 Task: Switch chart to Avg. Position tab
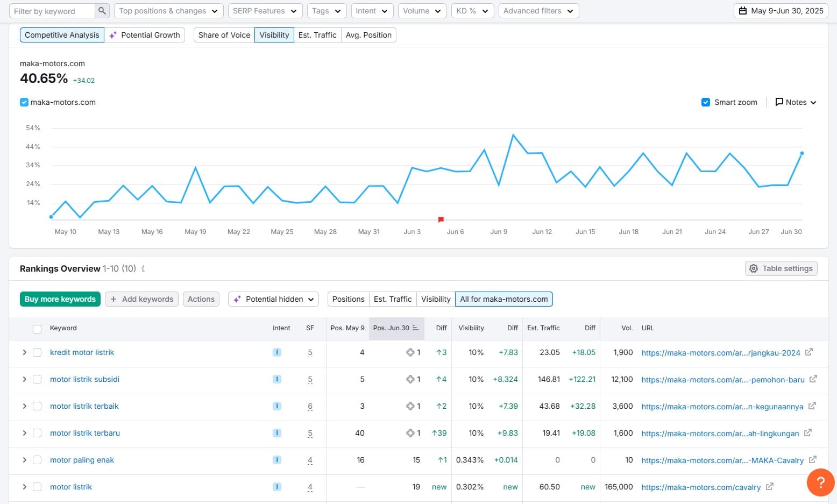368,35
